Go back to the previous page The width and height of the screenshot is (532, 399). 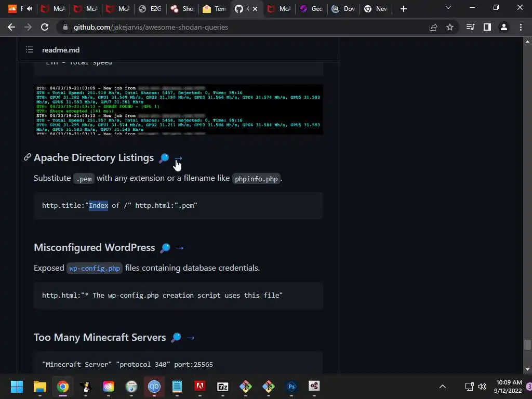tap(11, 27)
